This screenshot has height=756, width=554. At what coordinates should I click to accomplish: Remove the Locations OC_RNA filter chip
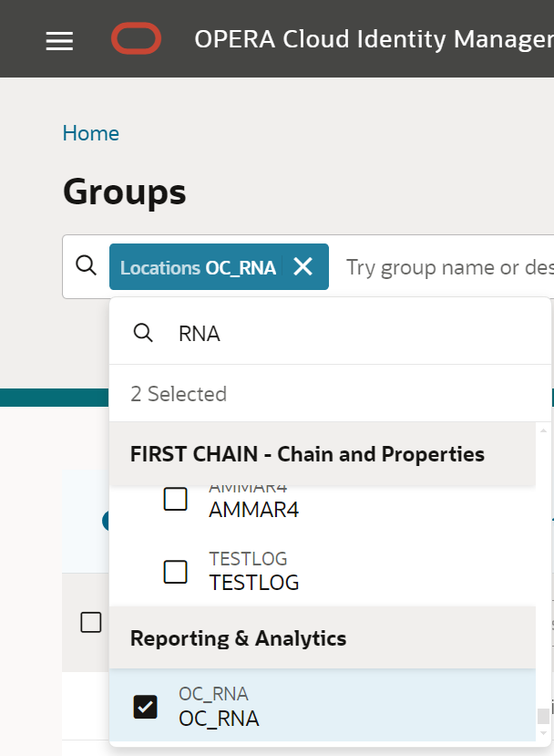click(303, 266)
